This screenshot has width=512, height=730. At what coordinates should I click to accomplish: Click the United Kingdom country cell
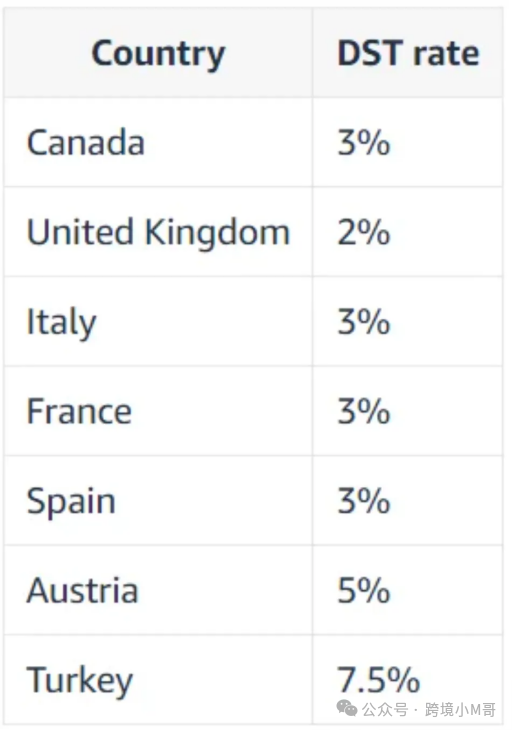pos(158,232)
